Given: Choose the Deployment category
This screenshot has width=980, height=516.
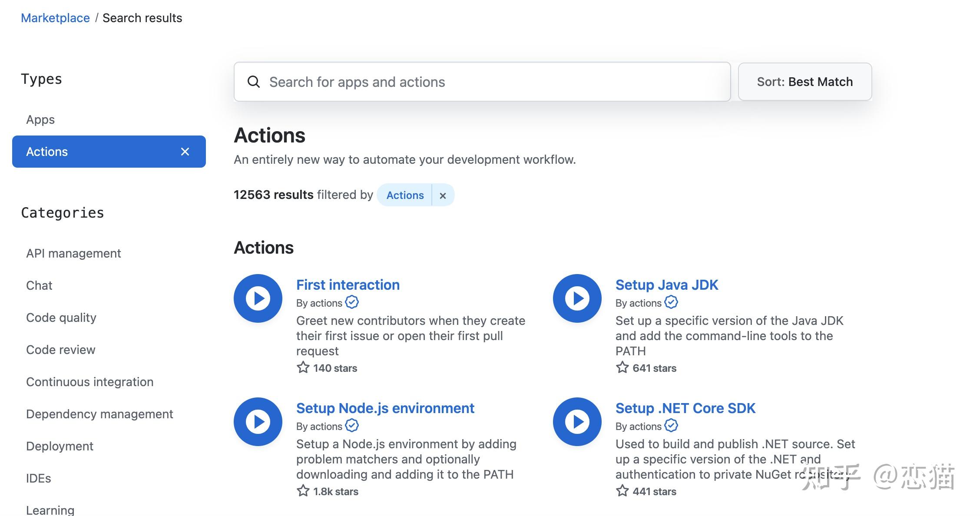Looking at the screenshot, I should (x=60, y=446).
